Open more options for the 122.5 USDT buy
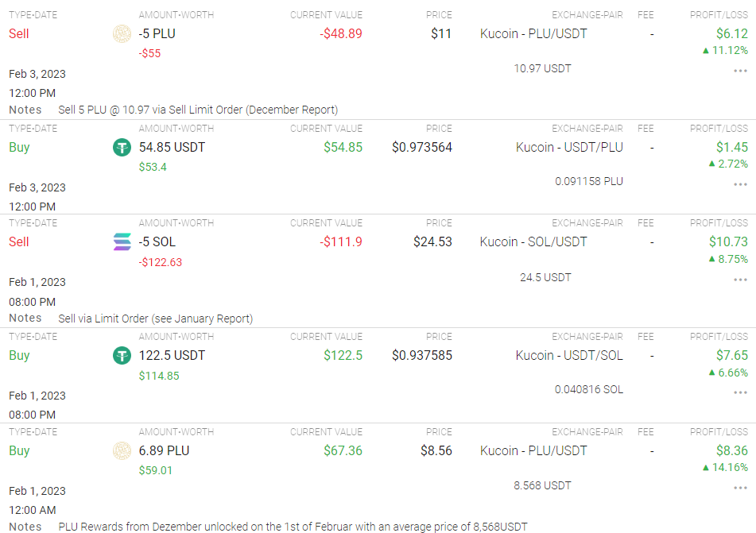 740,392
